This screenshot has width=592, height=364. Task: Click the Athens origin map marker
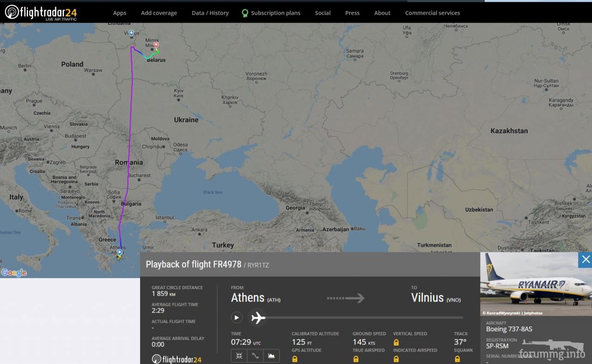coord(119,253)
